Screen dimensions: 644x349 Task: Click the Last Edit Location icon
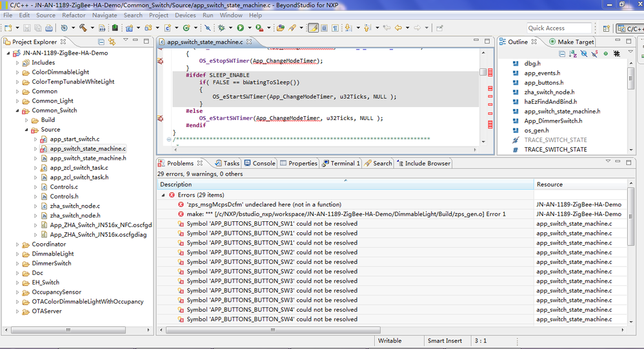387,28
